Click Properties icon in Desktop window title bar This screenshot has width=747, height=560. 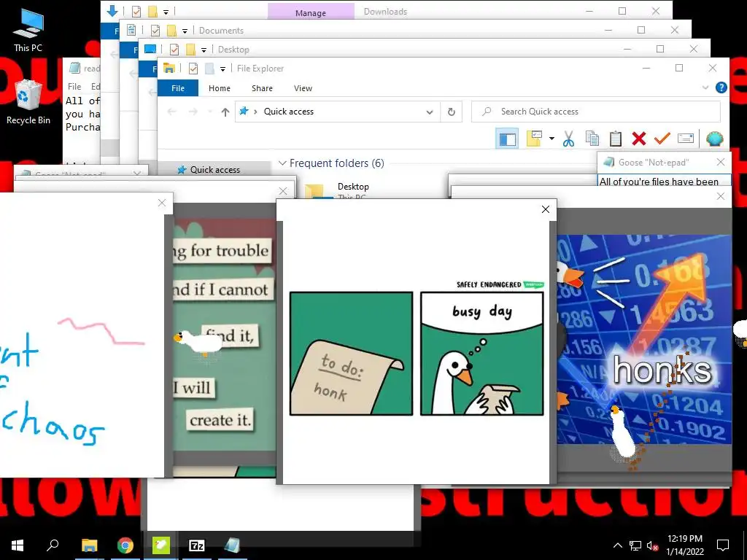click(x=174, y=50)
